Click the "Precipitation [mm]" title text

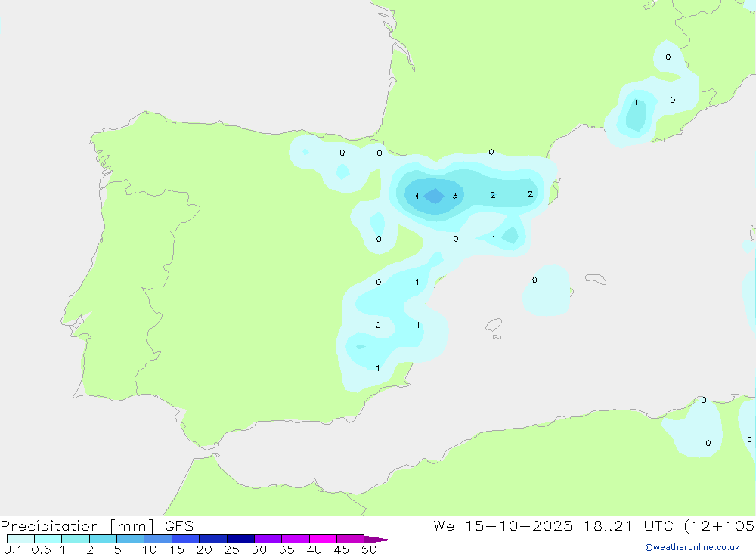(77, 526)
